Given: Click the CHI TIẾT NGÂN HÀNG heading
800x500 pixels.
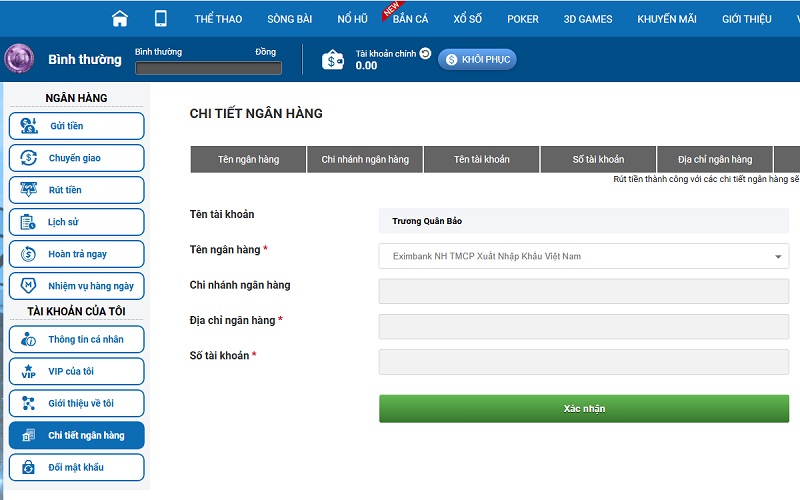Looking at the screenshot, I should click(256, 113).
